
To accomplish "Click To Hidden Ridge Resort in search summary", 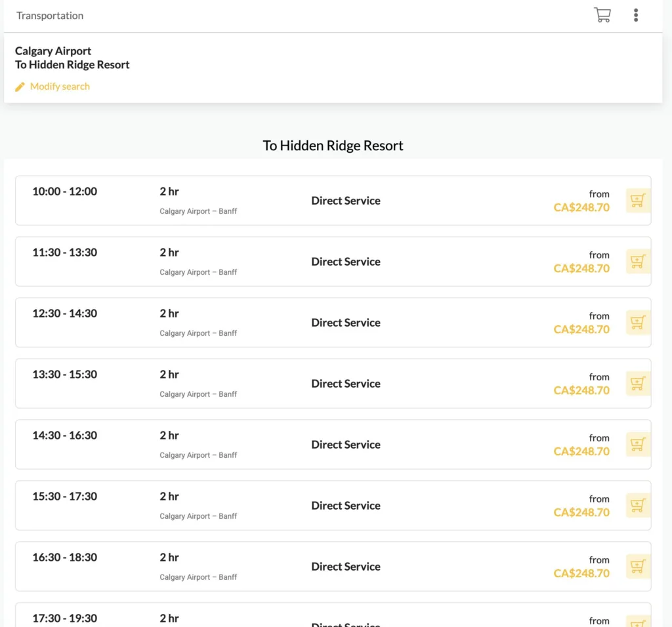I will click(72, 65).
